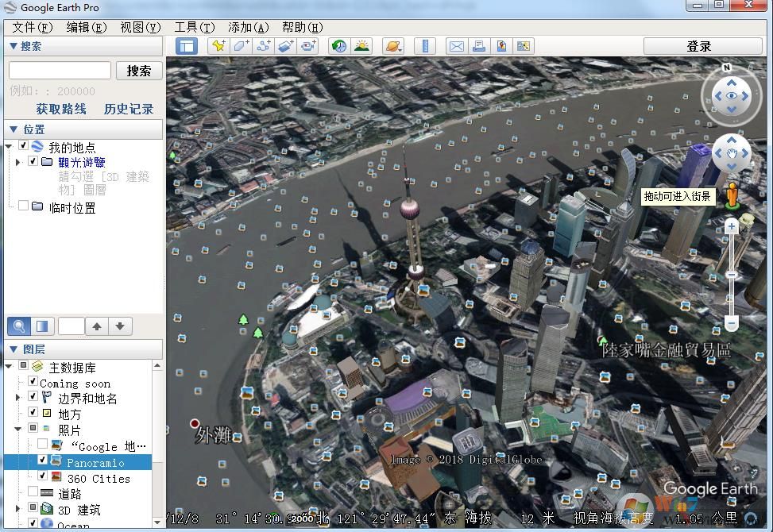
Task: Select the Add Path tool
Action: click(x=264, y=46)
